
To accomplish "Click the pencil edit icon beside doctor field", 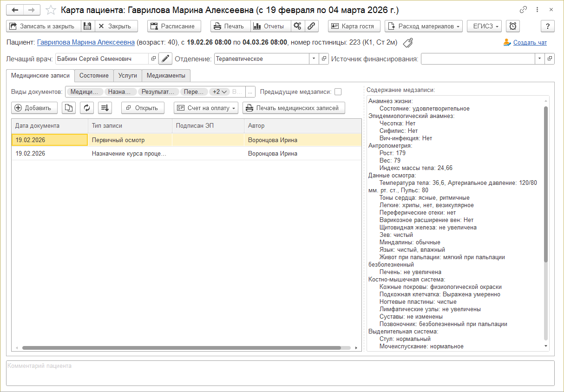I will [x=165, y=59].
